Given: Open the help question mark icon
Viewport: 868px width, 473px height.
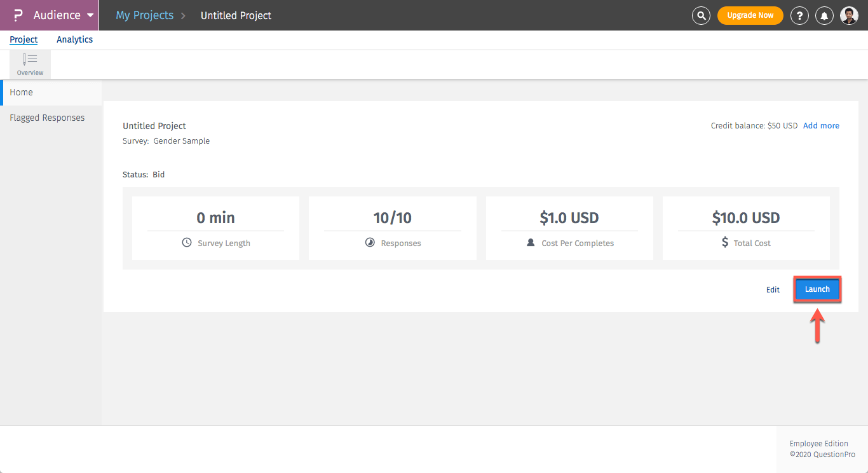Looking at the screenshot, I should click(799, 15).
